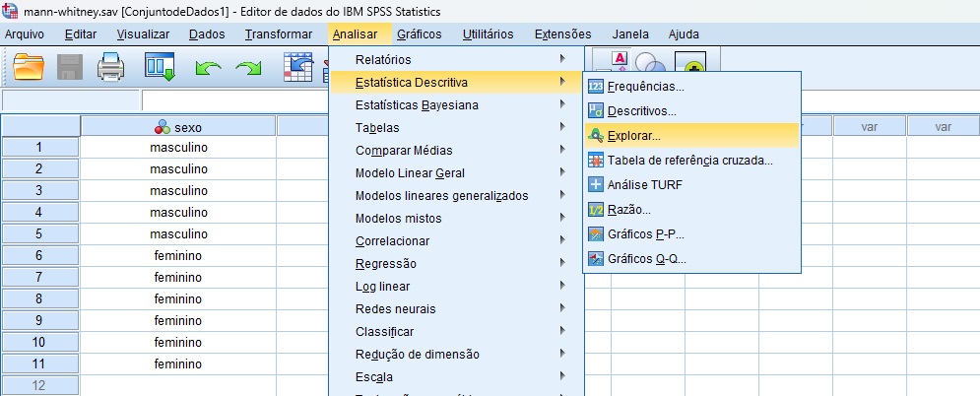Click the crosstab table icon
The image size is (980, 396).
596,161
